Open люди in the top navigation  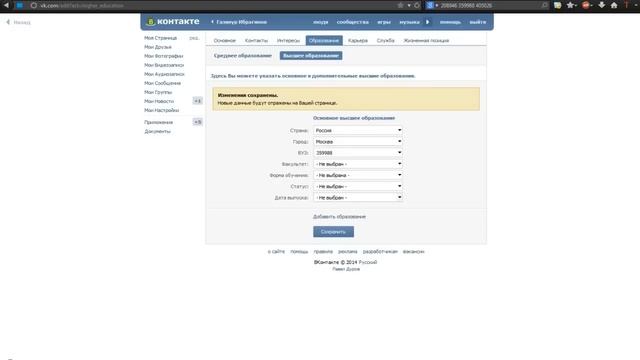[x=320, y=22]
